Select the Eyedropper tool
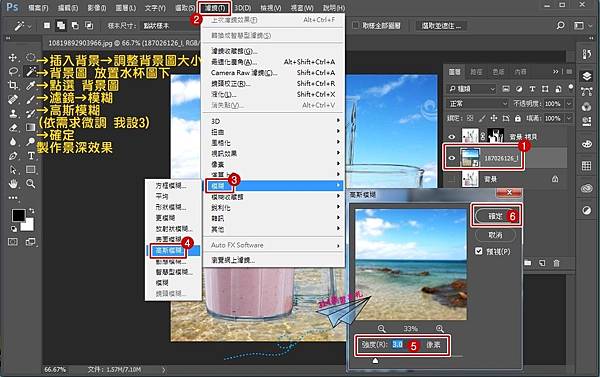 31,85
